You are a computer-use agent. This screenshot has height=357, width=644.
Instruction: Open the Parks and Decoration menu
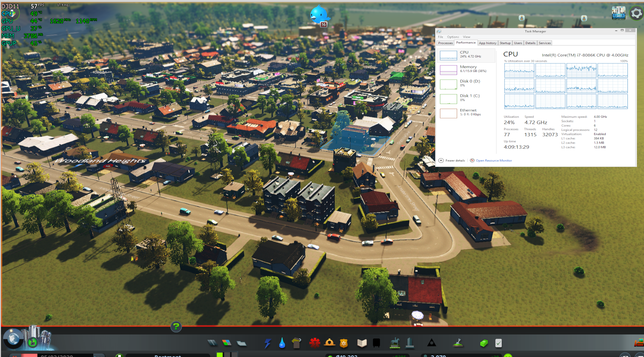click(x=395, y=343)
